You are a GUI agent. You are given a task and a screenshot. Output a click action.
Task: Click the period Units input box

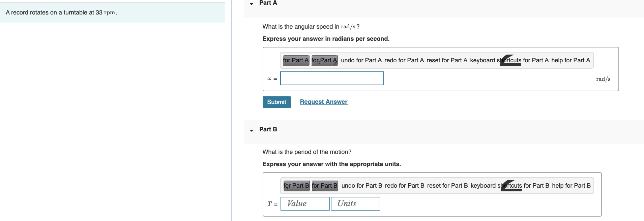click(x=355, y=204)
